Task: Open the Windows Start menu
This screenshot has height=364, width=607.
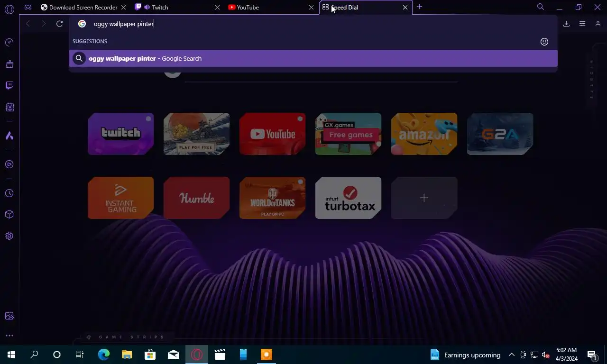Action: point(11,355)
